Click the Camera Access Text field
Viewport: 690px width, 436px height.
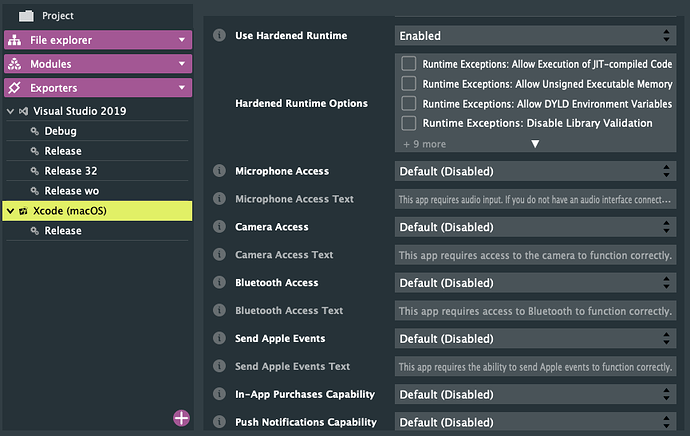534,256
